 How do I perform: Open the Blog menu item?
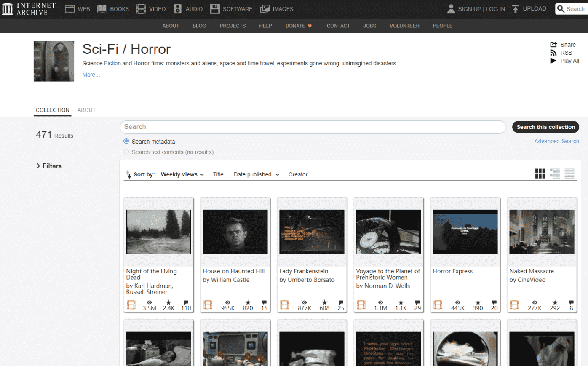(199, 26)
